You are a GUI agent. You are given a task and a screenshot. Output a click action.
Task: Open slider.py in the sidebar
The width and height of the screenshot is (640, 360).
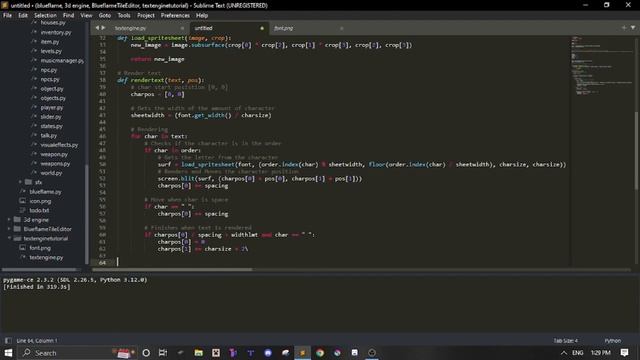pos(51,117)
